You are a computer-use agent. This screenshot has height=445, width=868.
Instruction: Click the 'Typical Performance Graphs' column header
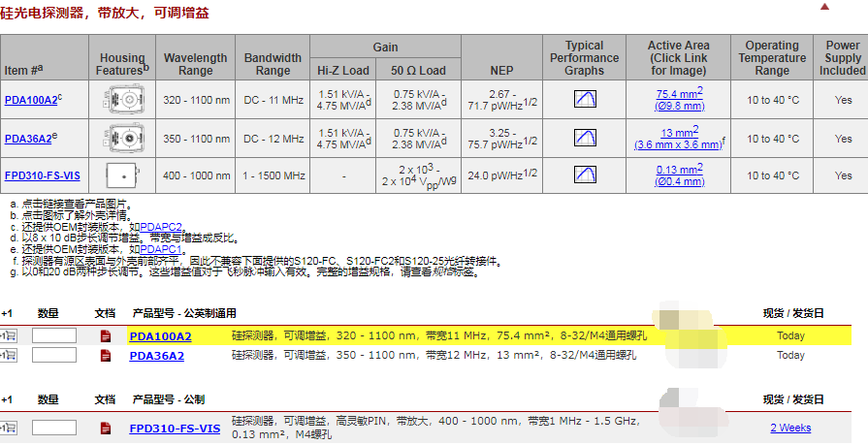pos(585,57)
